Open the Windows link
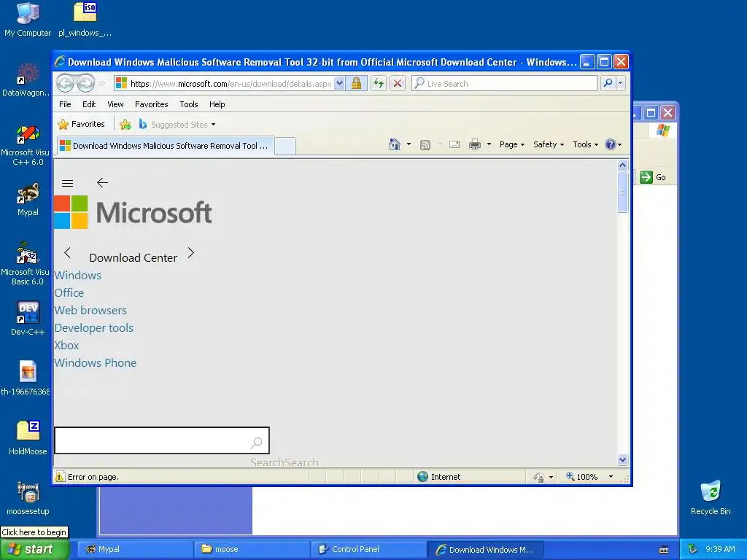Screen dimensions: 747x560 (77, 275)
